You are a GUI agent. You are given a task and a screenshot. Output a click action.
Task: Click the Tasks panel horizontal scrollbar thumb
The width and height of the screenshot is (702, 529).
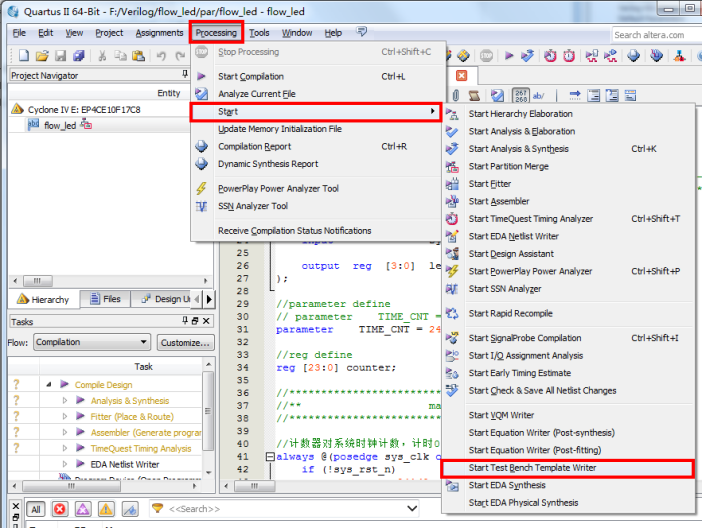click(72, 486)
